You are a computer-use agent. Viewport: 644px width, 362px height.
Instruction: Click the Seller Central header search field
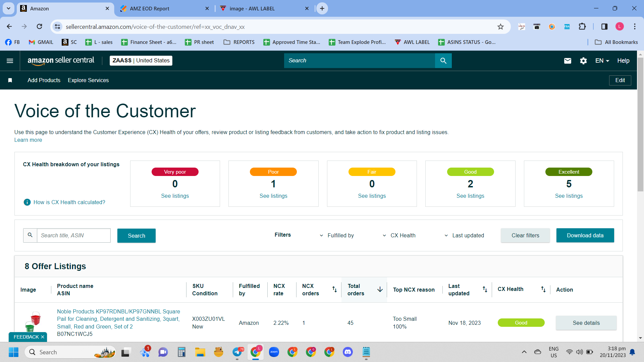360,61
